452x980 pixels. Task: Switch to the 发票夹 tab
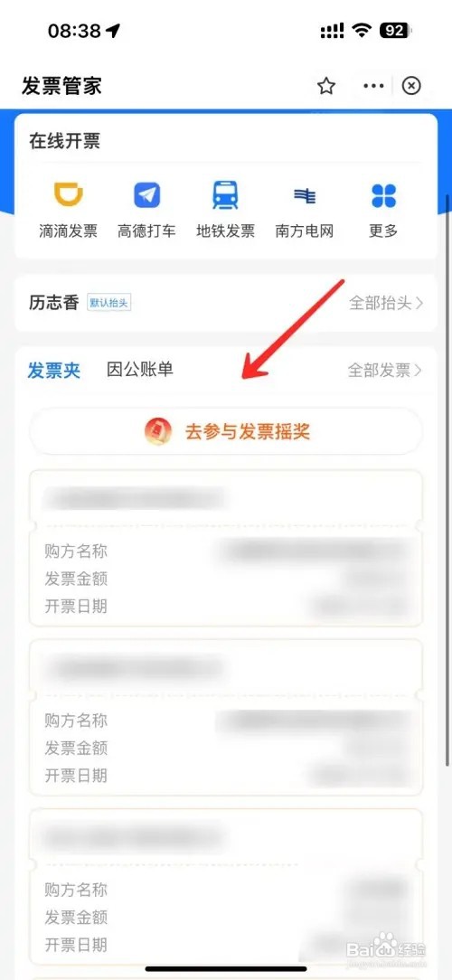(x=54, y=370)
